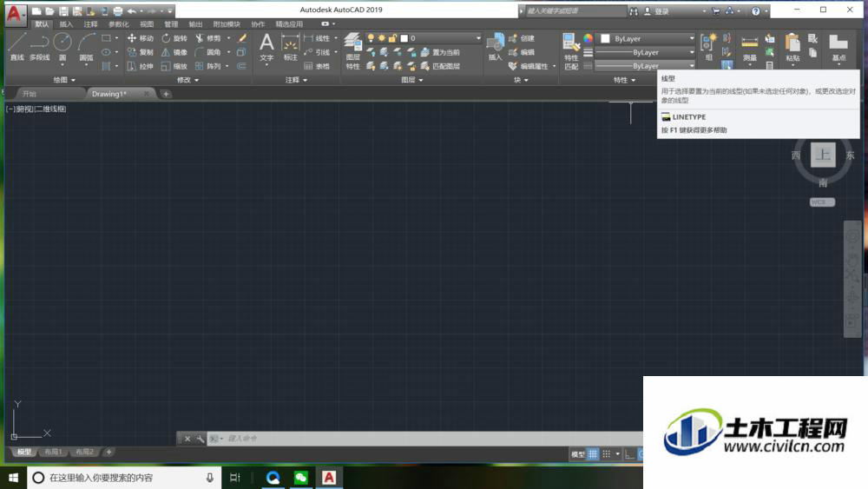
Task: Select the Polyline (多段线) tool
Action: (x=39, y=47)
